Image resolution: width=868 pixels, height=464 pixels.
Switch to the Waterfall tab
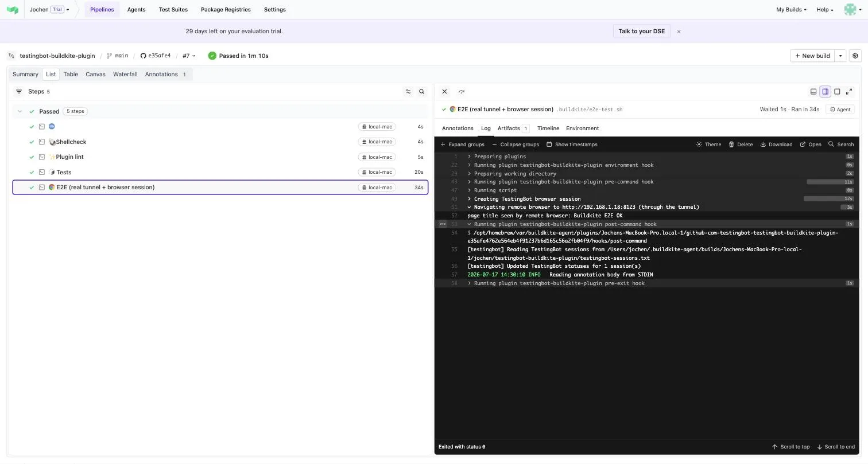pyautogui.click(x=125, y=75)
